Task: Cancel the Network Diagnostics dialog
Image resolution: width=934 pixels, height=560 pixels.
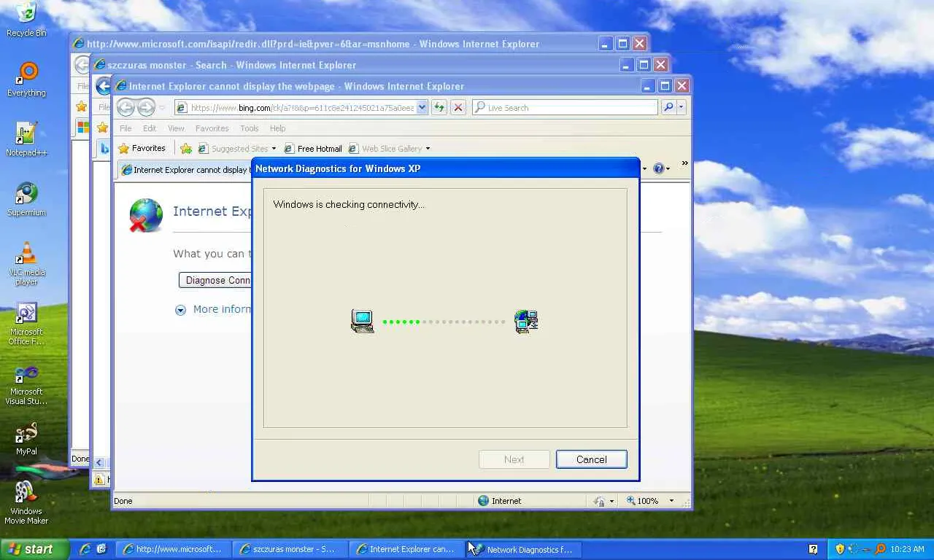Action: coord(591,459)
